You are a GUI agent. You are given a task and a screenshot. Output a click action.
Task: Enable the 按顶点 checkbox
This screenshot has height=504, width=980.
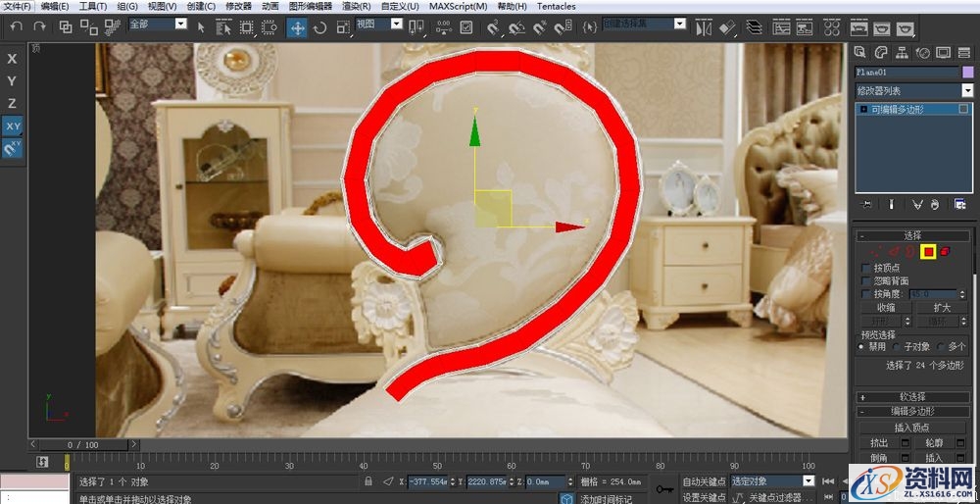pos(865,268)
